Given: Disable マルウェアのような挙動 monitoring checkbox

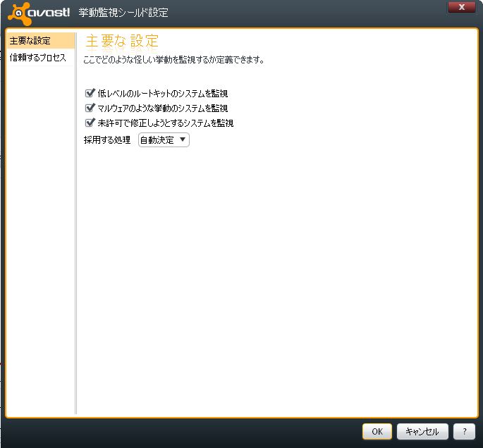Looking at the screenshot, I should click(90, 108).
